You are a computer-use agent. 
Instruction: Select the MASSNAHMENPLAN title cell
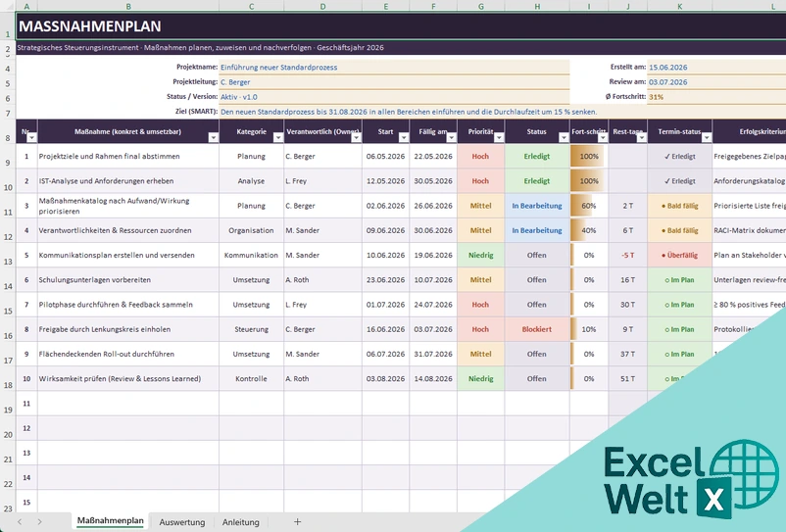(401, 26)
